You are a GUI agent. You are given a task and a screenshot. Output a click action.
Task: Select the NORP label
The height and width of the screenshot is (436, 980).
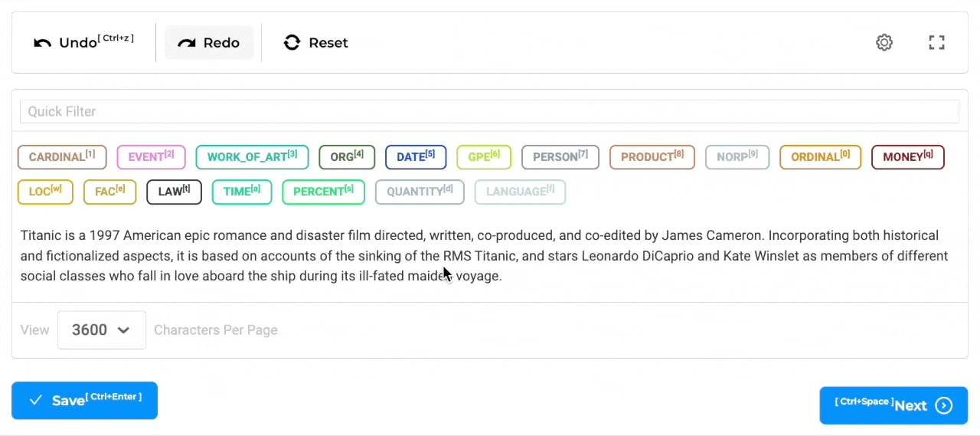737,157
